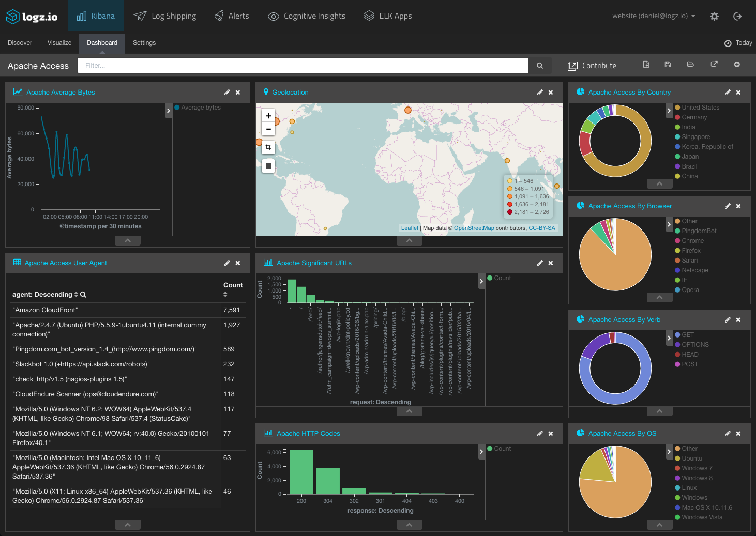The image size is (756, 536).
Task: Click the new dashboard icon
Action: 646,65
